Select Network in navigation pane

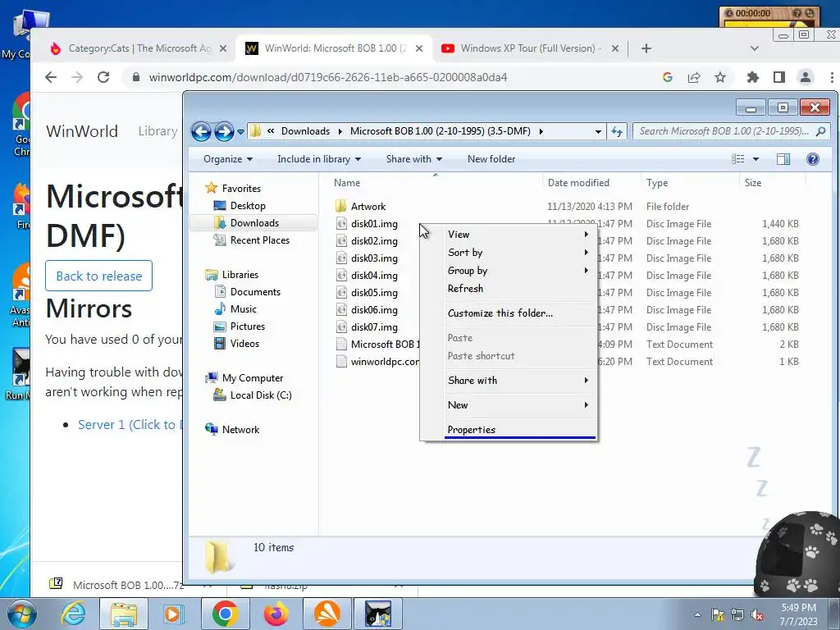(232, 430)
